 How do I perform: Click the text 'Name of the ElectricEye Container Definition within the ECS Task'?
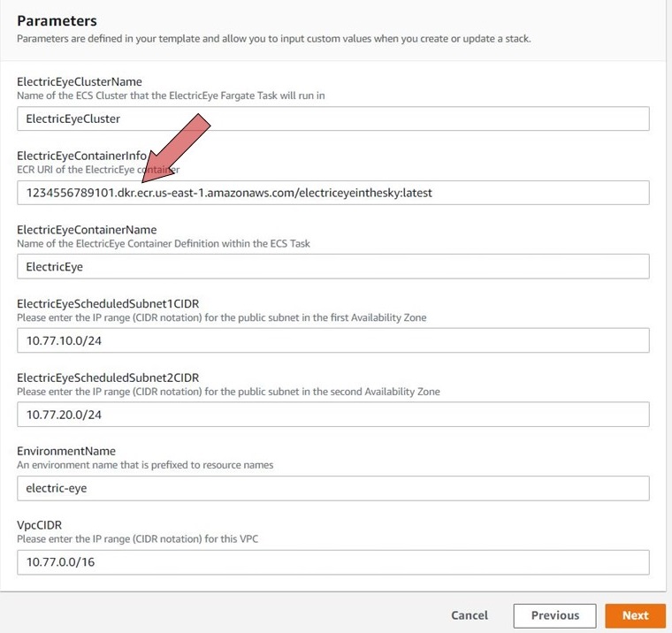click(x=164, y=243)
